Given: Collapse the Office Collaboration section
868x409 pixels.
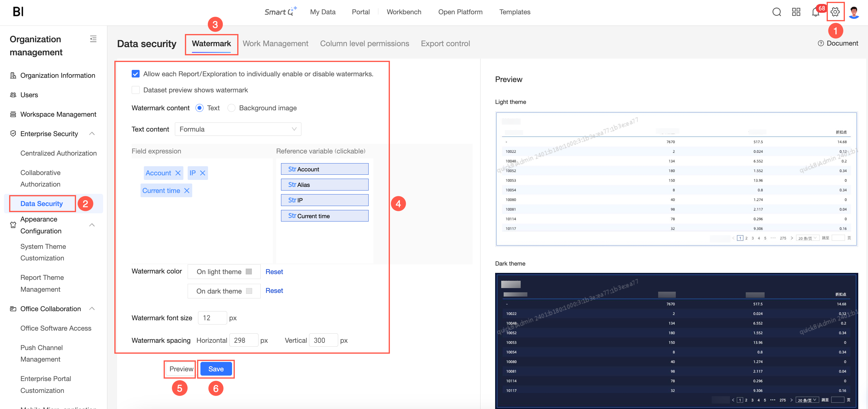Looking at the screenshot, I should [x=92, y=309].
